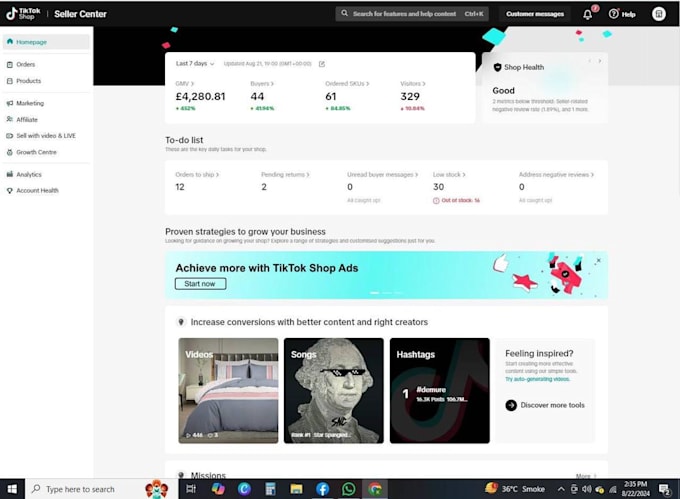Screen dimensions: 680x499
Task: Click the Windows taskbar search box
Action: click(x=101, y=489)
